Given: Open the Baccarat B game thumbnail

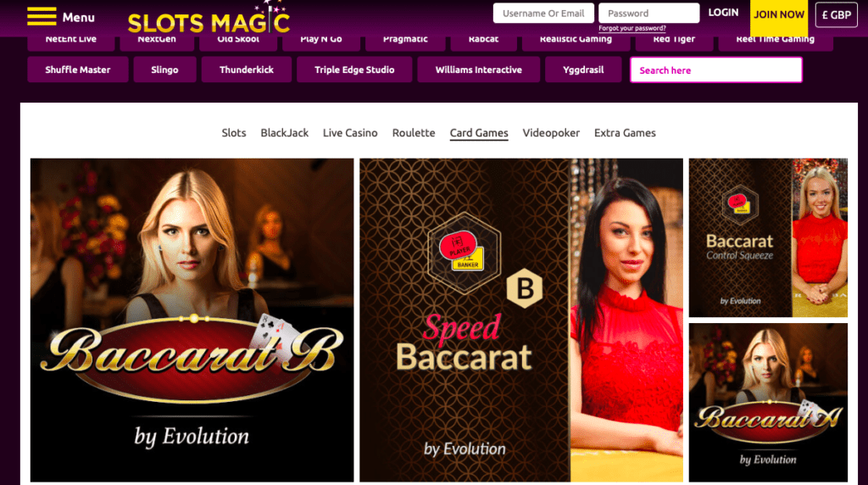Looking at the screenshot, I should click(192, 320).
